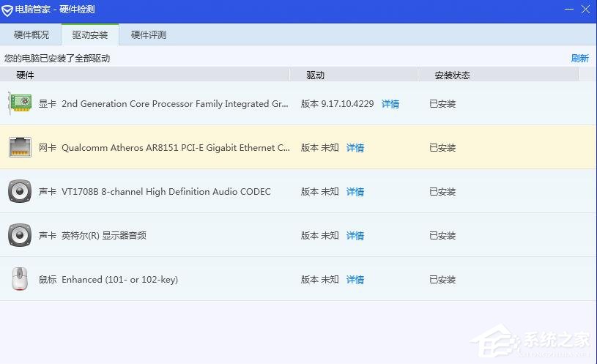Click the VT1708B sound card speaker icon
The width and height of the screenshot is (597, 364).
point(20,191)
